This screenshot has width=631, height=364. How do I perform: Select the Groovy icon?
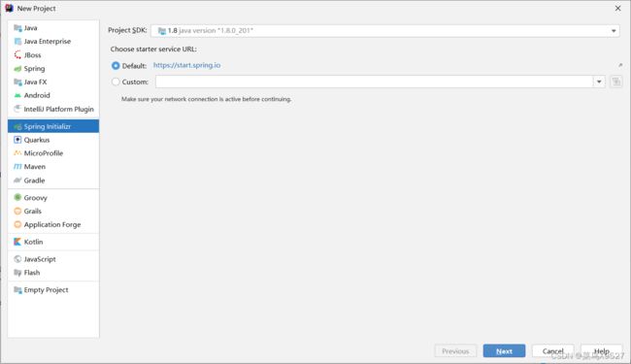pyautogui.click(x=17, y=197)
